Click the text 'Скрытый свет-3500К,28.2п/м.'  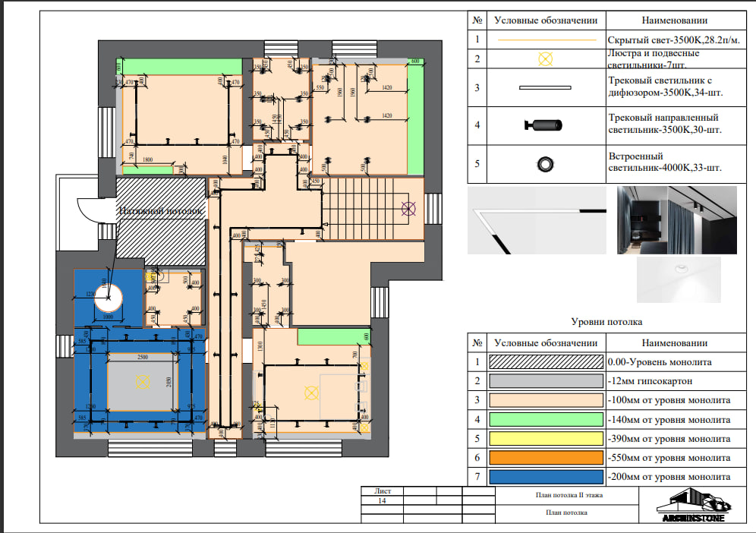[x=673, y=40]
